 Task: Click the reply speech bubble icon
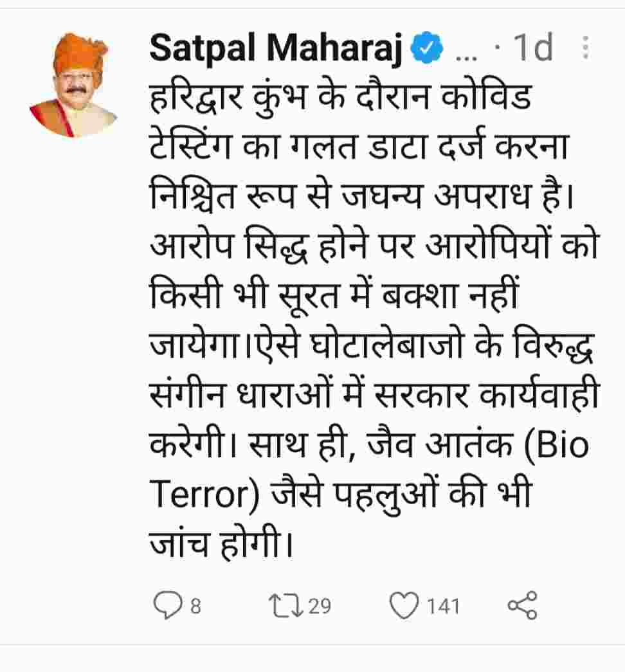pyautogui.click(x=168, y=606)
